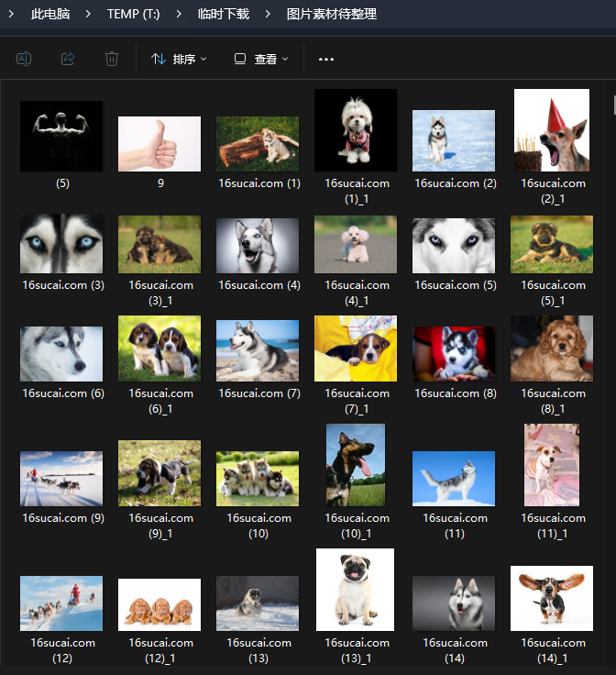Image resolution: width=616 pixels, height=675 pixels.
Task: Click the Rename icon in toolbar
Action: (x=24, y=59)
